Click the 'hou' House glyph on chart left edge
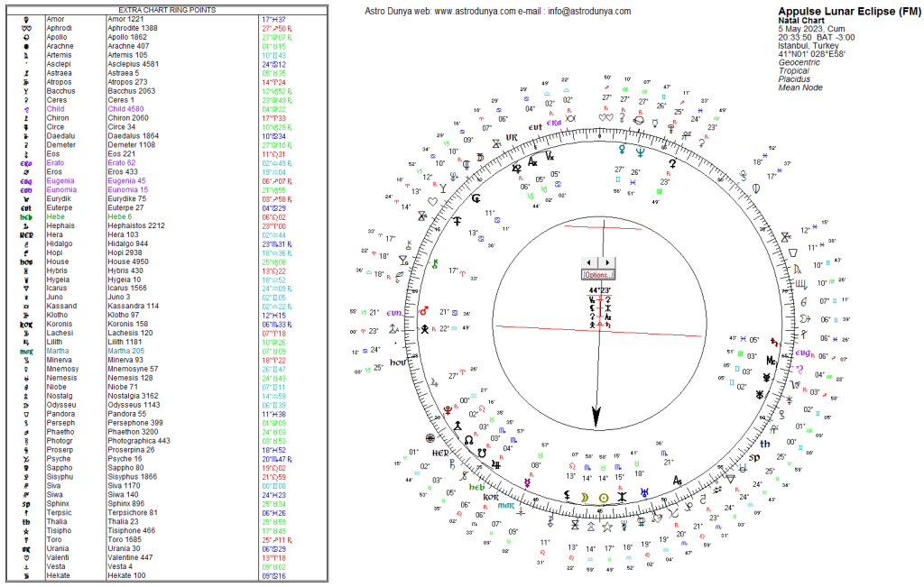 [x=398, y=362]
